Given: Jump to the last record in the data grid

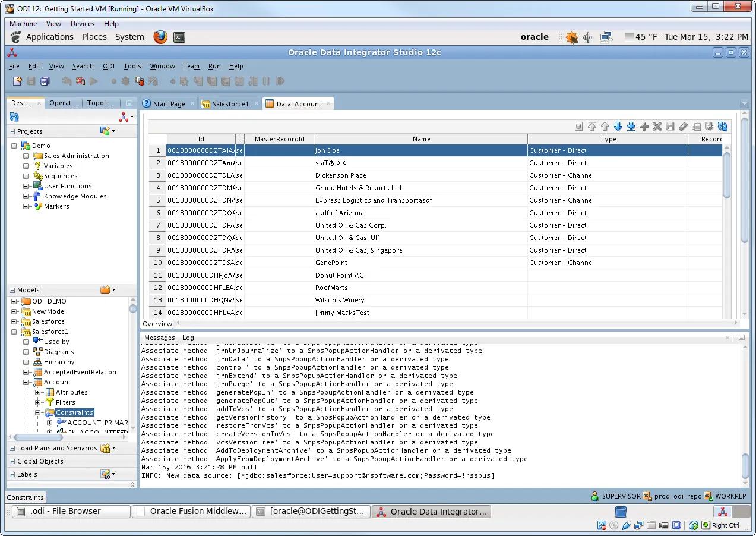Looking at the screenshot, I should point(631,127).
